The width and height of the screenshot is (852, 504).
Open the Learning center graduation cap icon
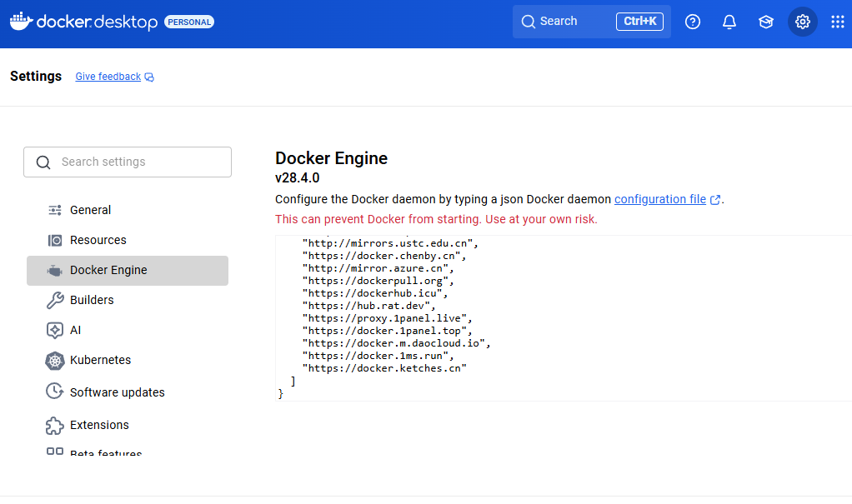tap(765, 22)
